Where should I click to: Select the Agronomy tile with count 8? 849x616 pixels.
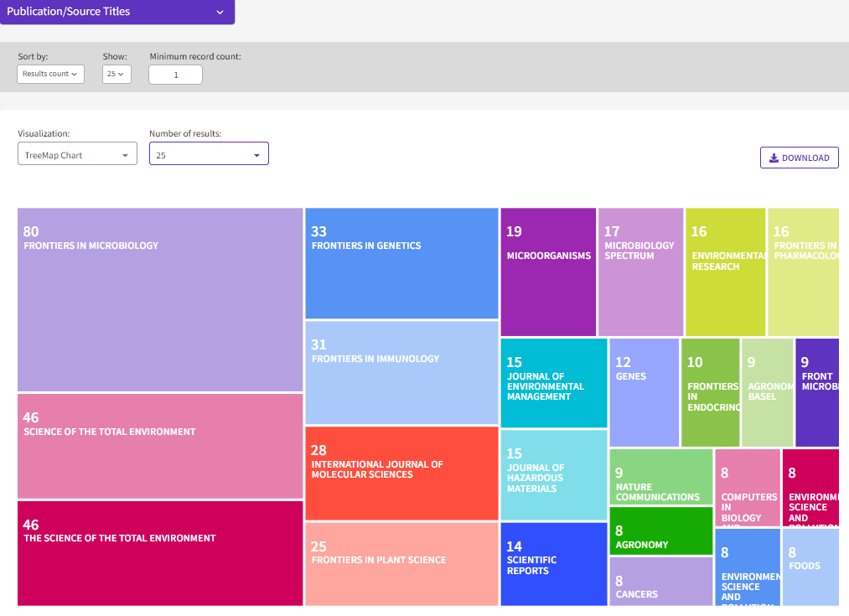661,531
